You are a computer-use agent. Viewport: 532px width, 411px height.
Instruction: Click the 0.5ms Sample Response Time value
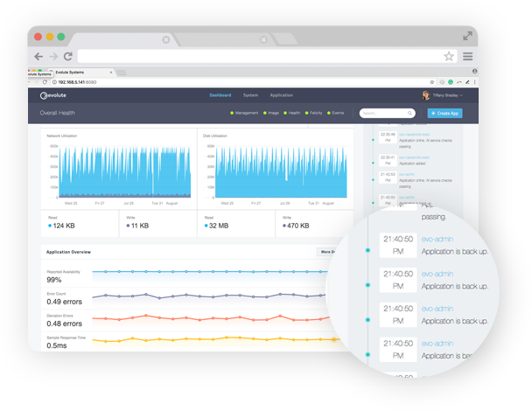[x=57, y=345]
